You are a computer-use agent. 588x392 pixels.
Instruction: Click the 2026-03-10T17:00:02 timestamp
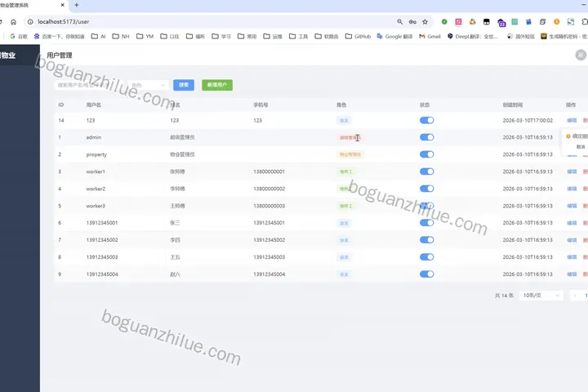[x=528, y=120]
